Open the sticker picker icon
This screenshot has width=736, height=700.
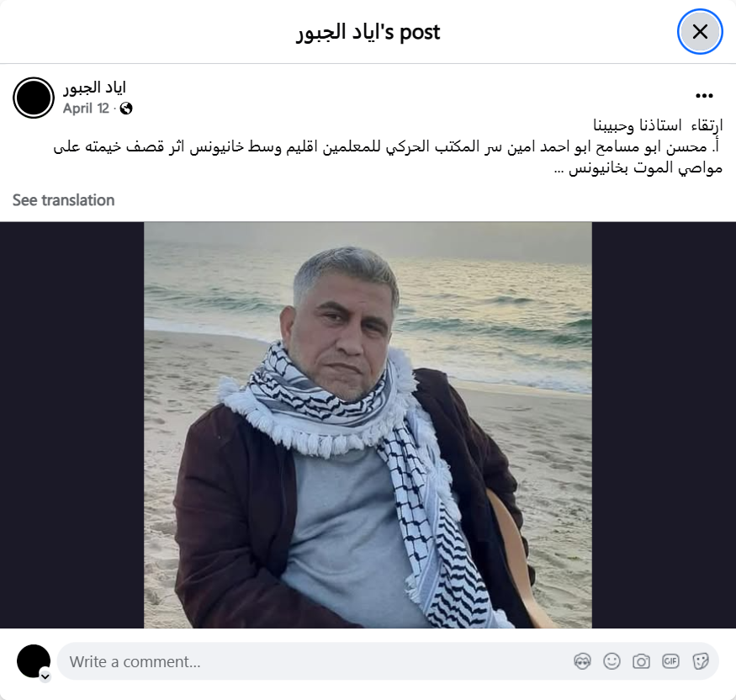[x=700, y=661]
